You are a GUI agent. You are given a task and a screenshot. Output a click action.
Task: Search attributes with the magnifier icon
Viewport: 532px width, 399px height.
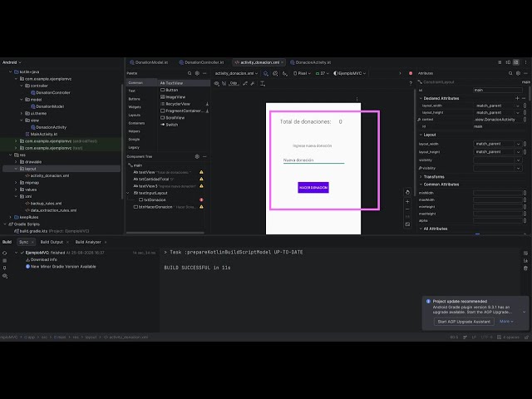510,73
